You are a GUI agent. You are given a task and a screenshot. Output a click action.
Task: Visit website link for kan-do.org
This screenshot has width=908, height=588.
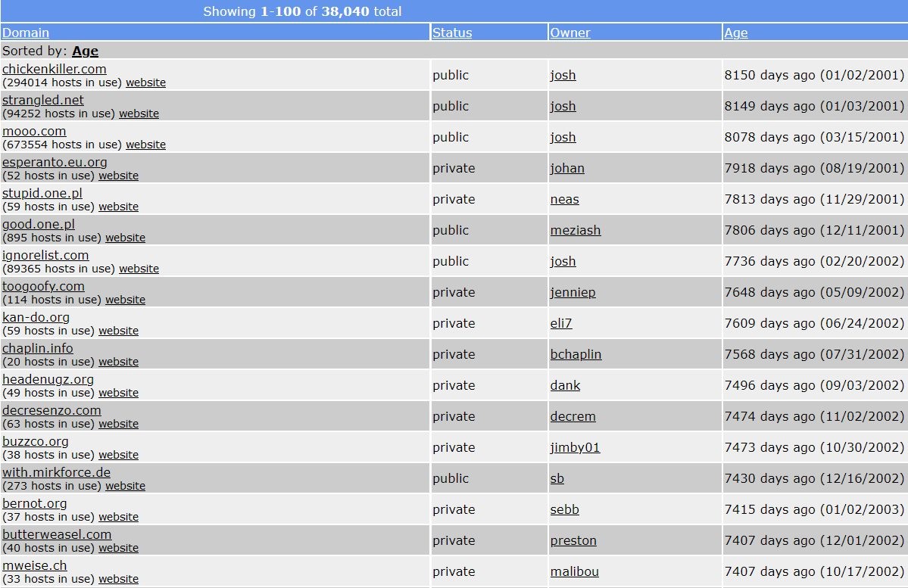(x=119, y=331)
